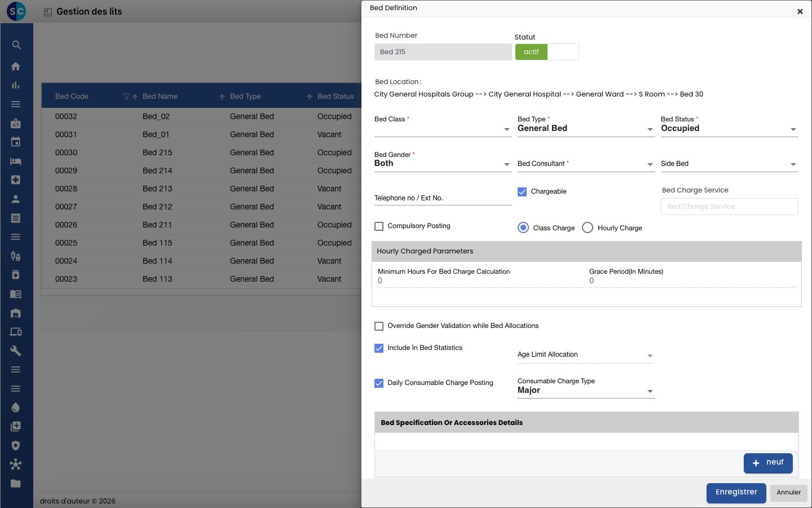Uncheck Daily Consumable Charge Posting
Viewport: 812px width, 508px height.
point(379,383)
